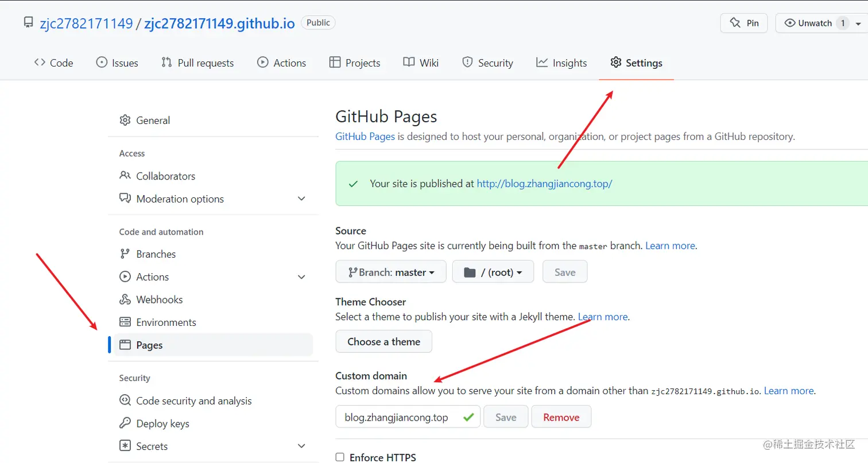The image size is (868, 463).
Task: Open the zjc2782171149 owner profile link
Action: tap(86, 24)
